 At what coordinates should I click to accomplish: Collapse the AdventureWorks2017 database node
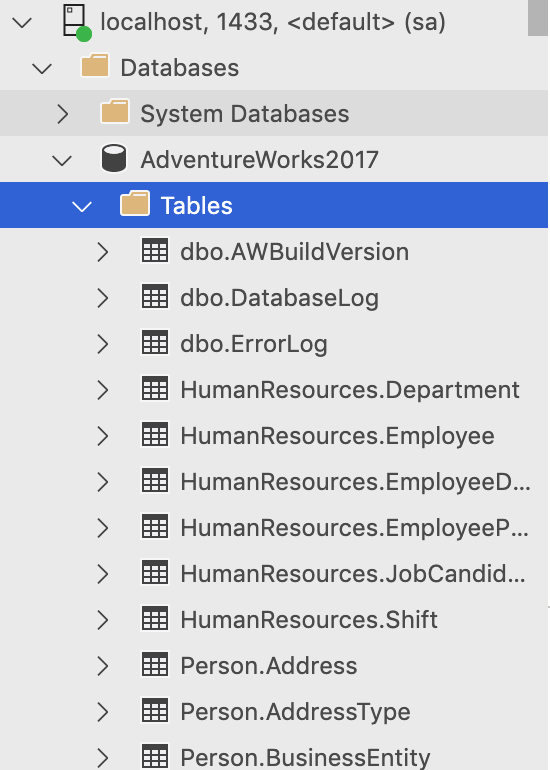coord(62,160)
